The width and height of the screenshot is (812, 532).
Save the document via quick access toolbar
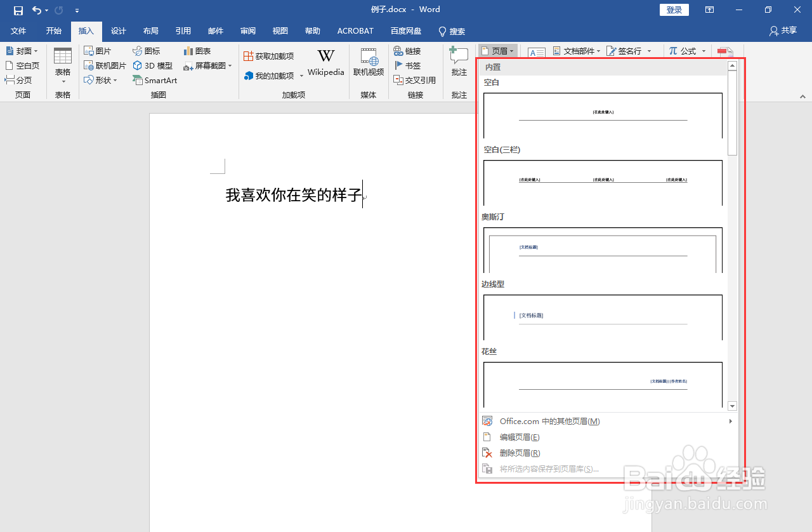[x=17, y=10]
